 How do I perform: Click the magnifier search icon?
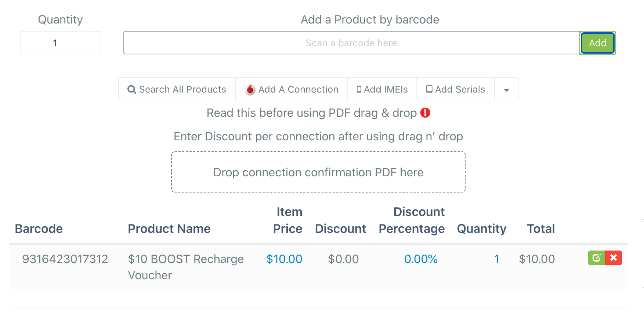[x=131, y=90]
